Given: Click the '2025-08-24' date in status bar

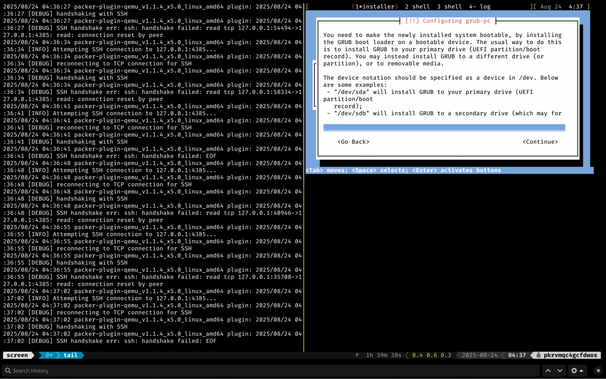Looking at the screenshot, I should point(480,355).
